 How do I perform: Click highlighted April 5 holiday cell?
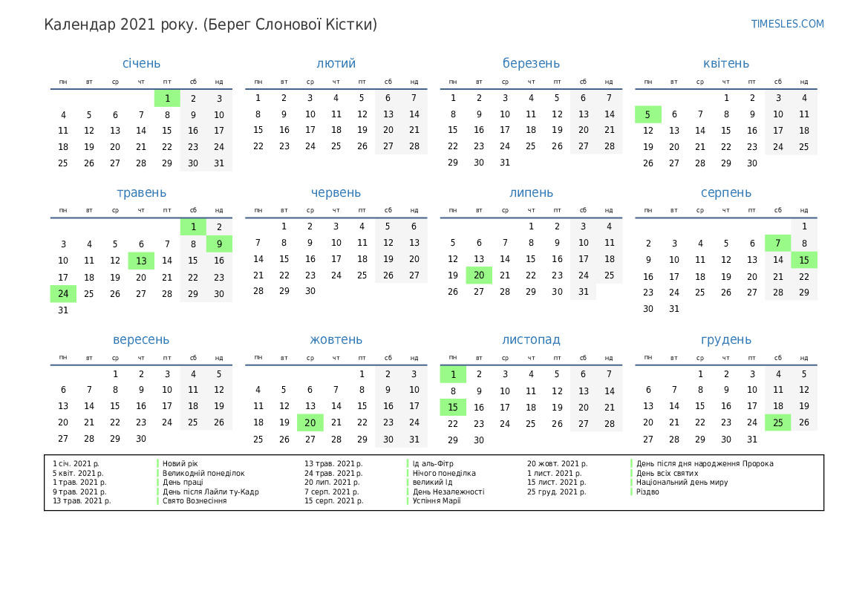pos(647,114)
